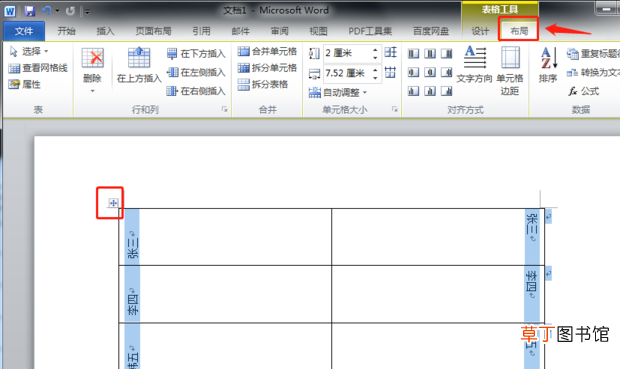The height and width of the screenshot is (369, 620).
Task: Switch to the 插入 ribbon tab
Action: coord(105,31)
